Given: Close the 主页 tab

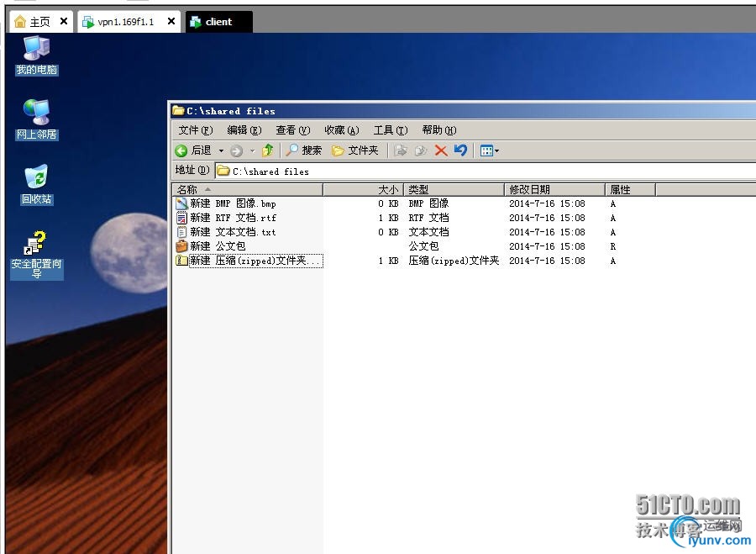Looking at the screenshot, I should click(64, 21).
